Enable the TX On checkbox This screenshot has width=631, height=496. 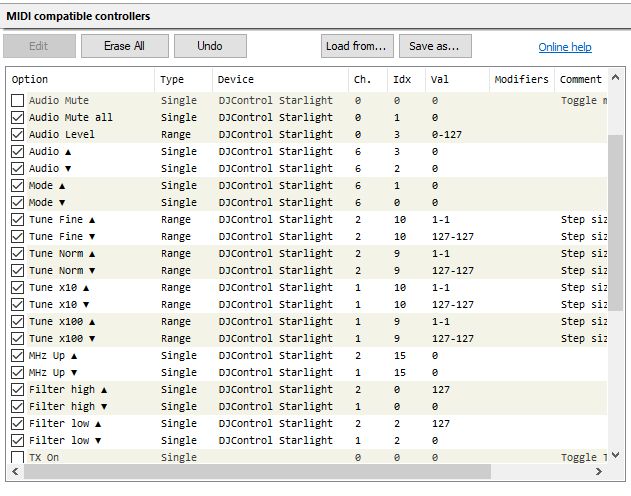point(17,457)
